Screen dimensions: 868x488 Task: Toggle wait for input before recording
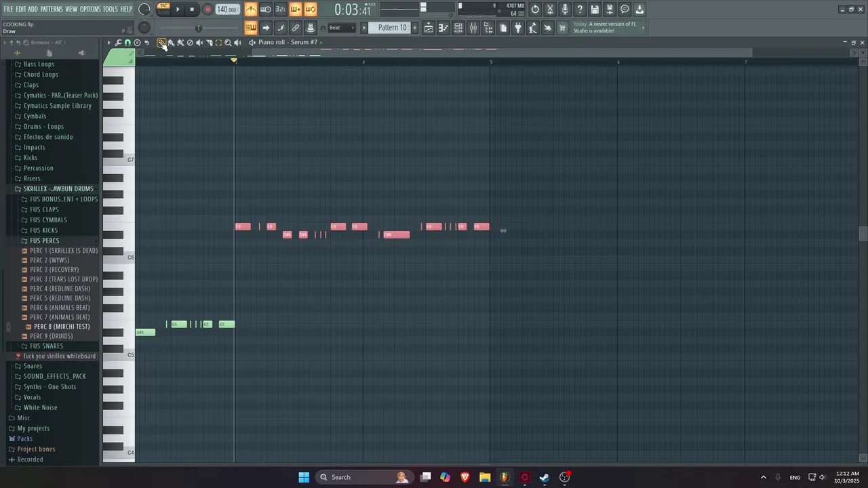(266, 9)
